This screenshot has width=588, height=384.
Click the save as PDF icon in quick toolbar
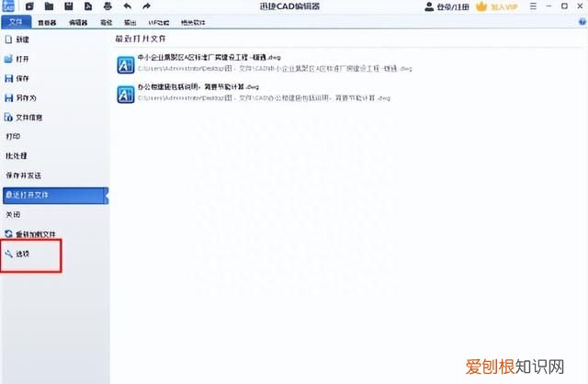tap(88, 6)
